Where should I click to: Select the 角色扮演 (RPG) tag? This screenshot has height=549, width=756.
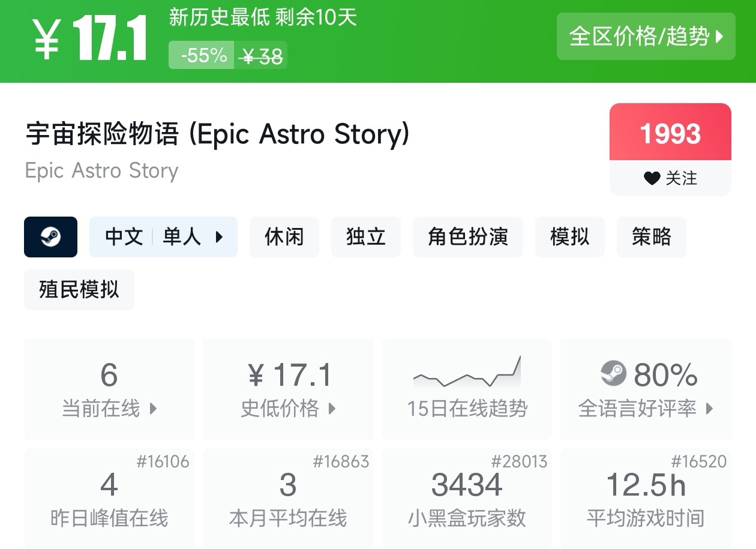click(x=467, y=237)
